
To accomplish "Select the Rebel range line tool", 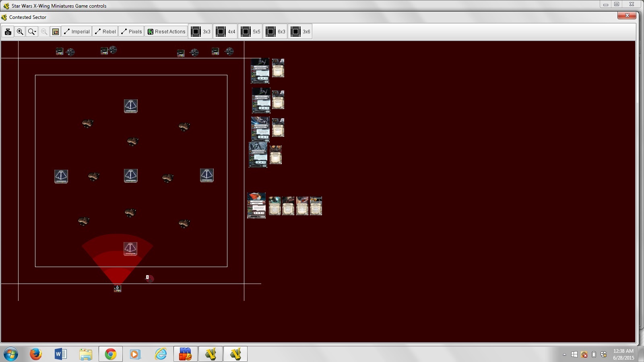I will 105,32.
